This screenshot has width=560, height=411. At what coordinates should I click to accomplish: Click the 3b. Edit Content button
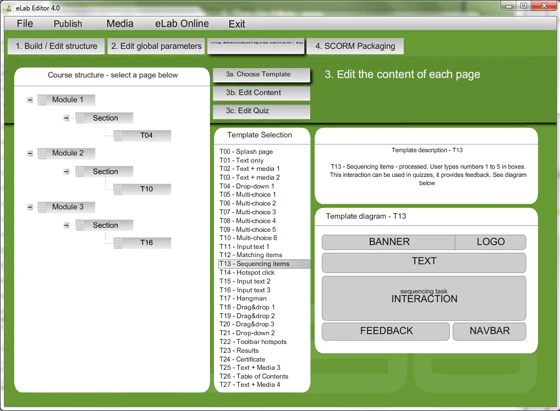pyautogui.click(x=261, y=93)
